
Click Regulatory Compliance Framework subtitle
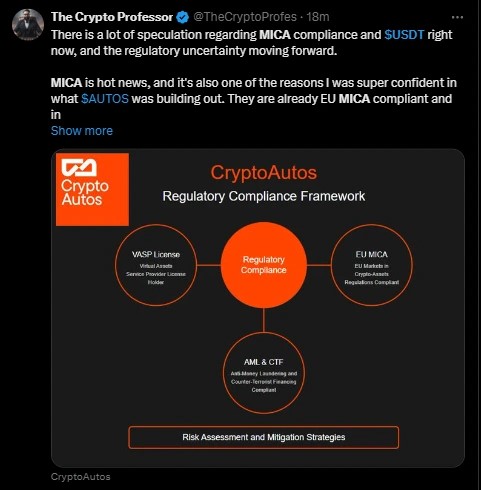click(264, 196)
